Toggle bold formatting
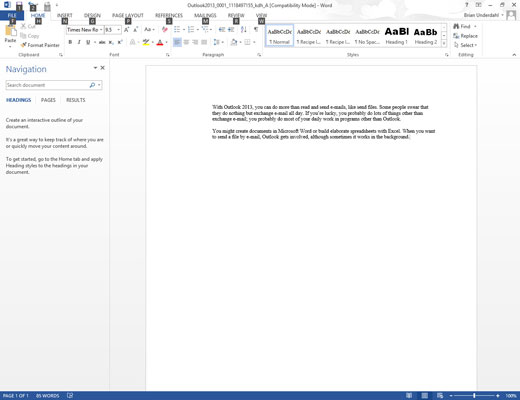The width and height of the screenshot is (520, 400). click(70, 42)
